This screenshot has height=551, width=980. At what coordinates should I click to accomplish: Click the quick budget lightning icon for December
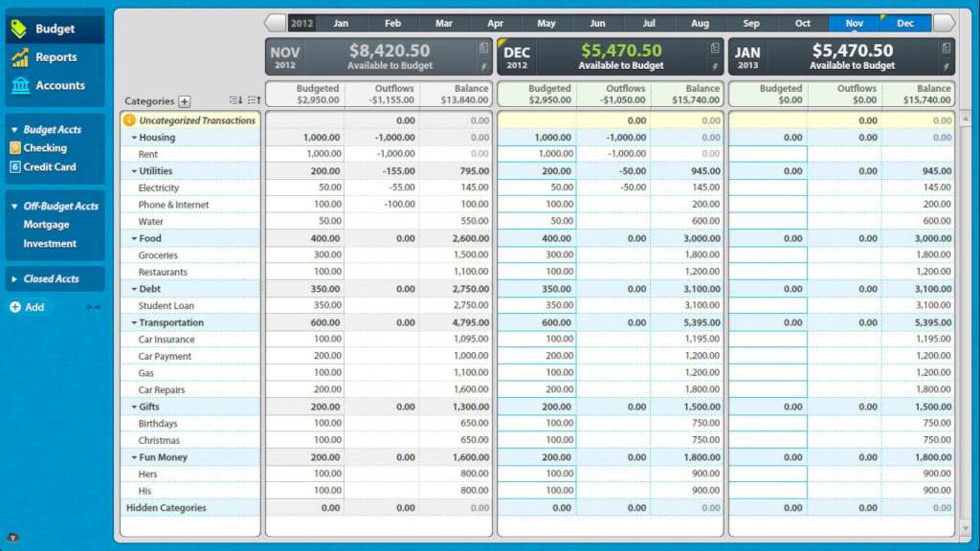715,67
